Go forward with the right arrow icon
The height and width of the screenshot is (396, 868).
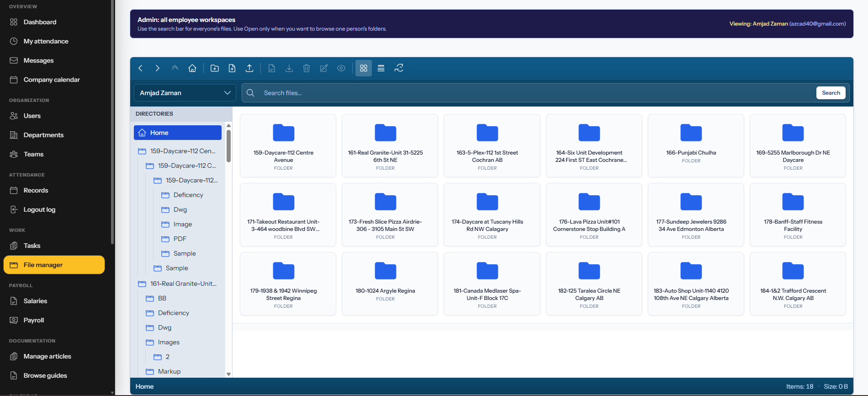click(158, 68)
